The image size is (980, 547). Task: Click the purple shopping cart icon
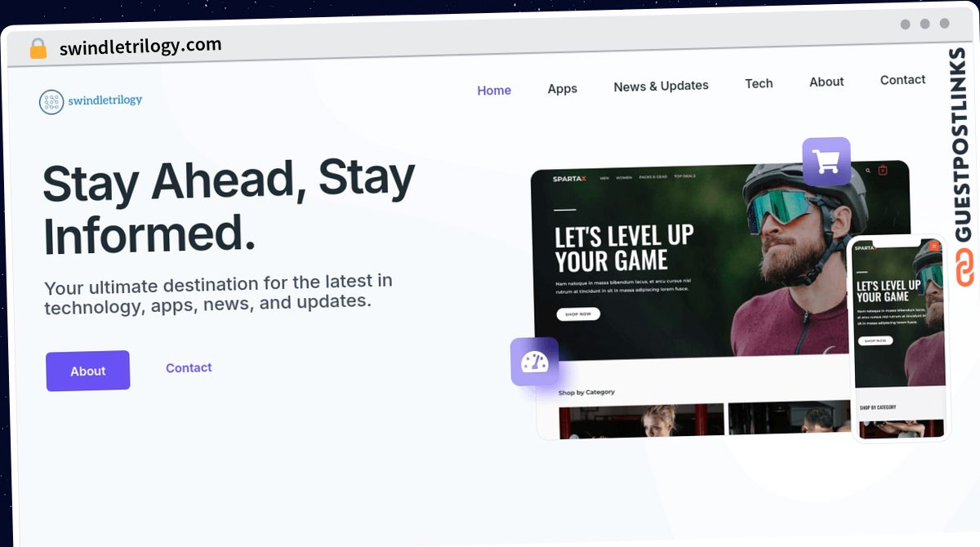point(826,162)
